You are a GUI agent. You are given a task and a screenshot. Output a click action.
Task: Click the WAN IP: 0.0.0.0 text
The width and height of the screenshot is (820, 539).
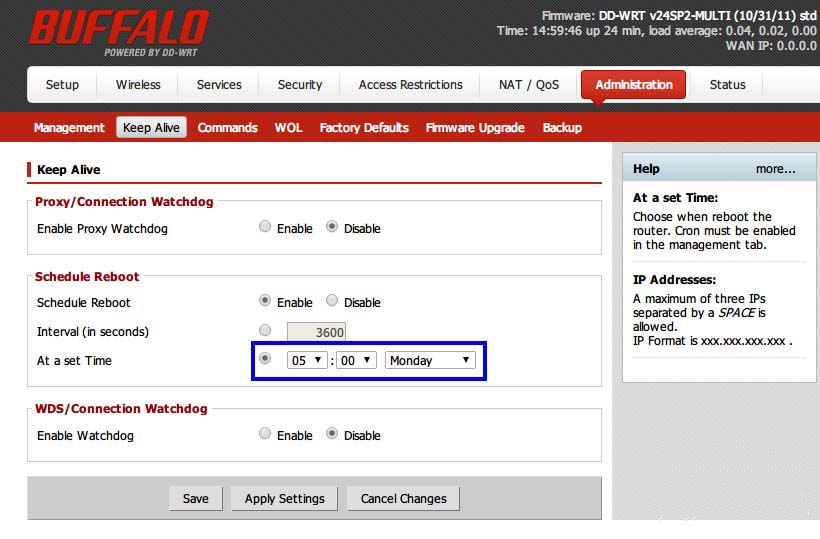[771, 46]
